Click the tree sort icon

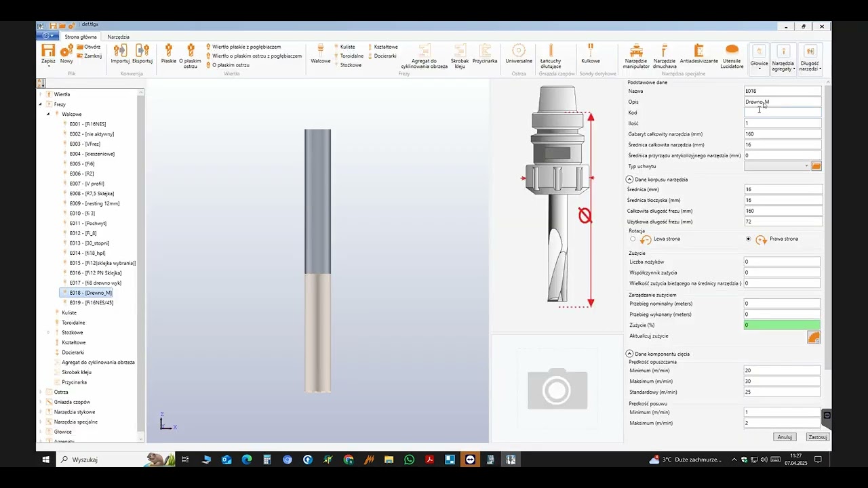pos(41,83)
